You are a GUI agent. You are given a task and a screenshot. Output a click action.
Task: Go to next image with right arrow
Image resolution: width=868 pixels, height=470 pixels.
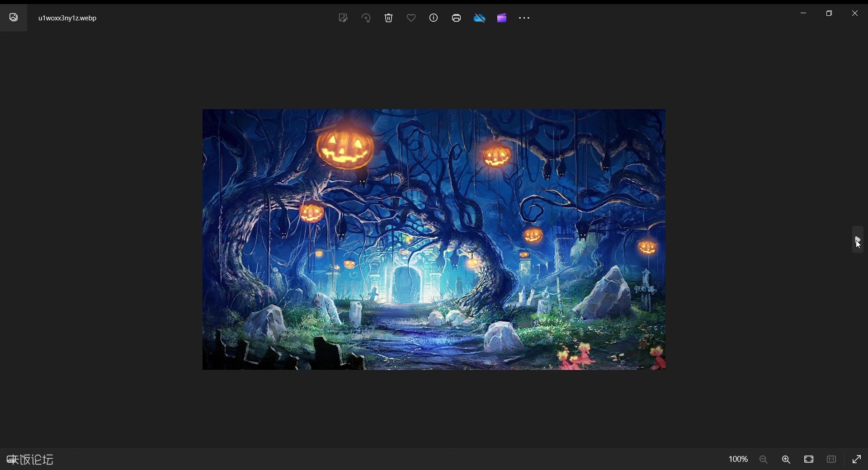pos(858,240)
